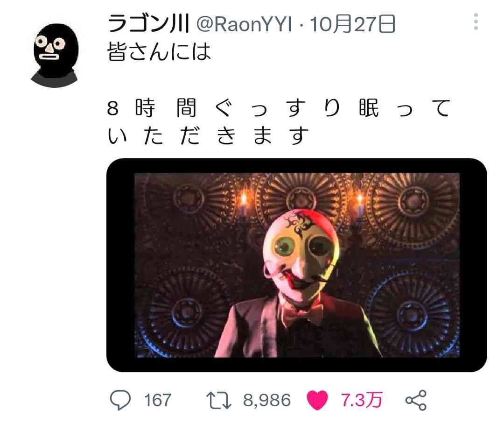Toggle the pink heart like icon

(x=317, y=400)
